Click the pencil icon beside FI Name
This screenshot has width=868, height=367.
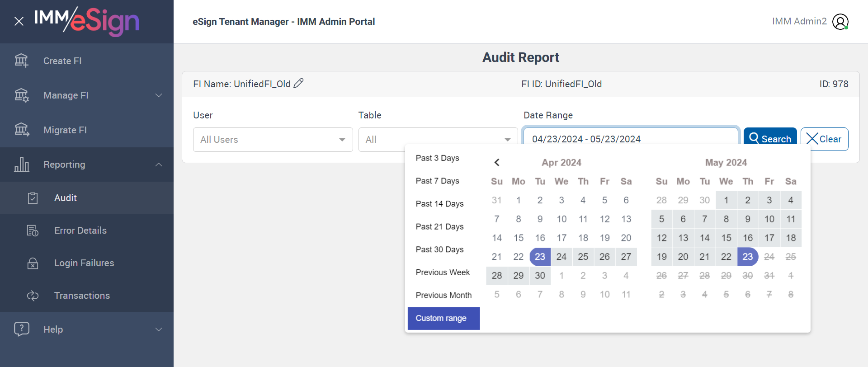(x=298, y=83)
